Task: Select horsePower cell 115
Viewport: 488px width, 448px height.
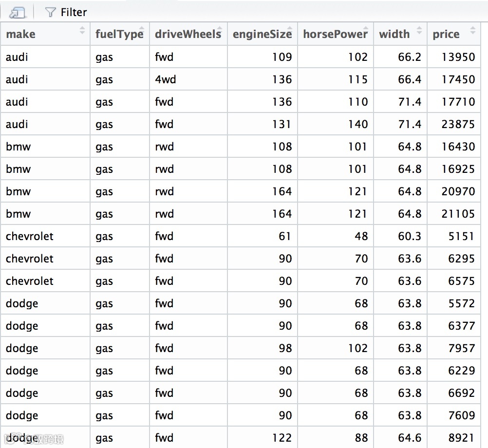Action: 336,79
